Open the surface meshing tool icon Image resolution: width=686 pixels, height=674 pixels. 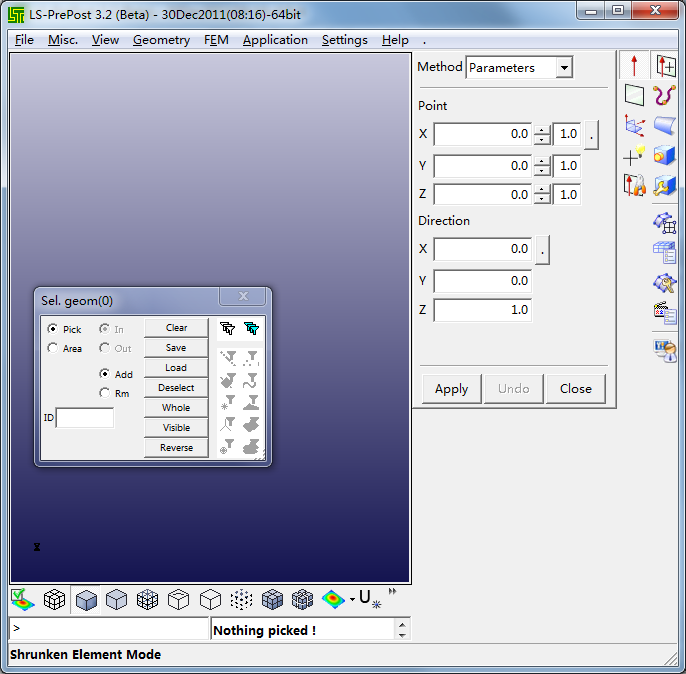665,223
